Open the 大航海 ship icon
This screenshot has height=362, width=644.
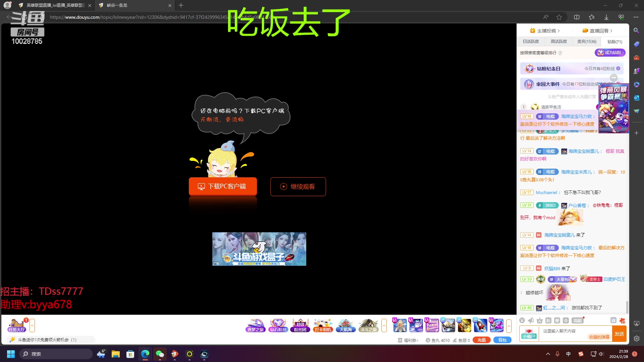[345, 325]
